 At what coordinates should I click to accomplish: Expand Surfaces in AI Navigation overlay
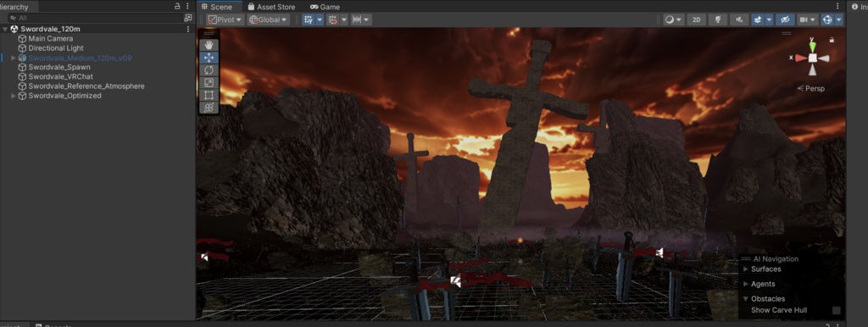coord(746,269)
